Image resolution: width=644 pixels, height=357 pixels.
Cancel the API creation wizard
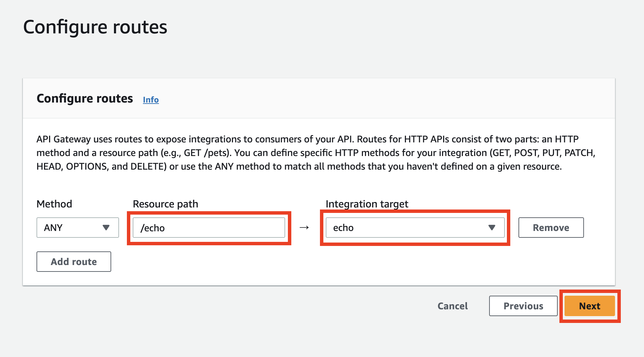453,306
